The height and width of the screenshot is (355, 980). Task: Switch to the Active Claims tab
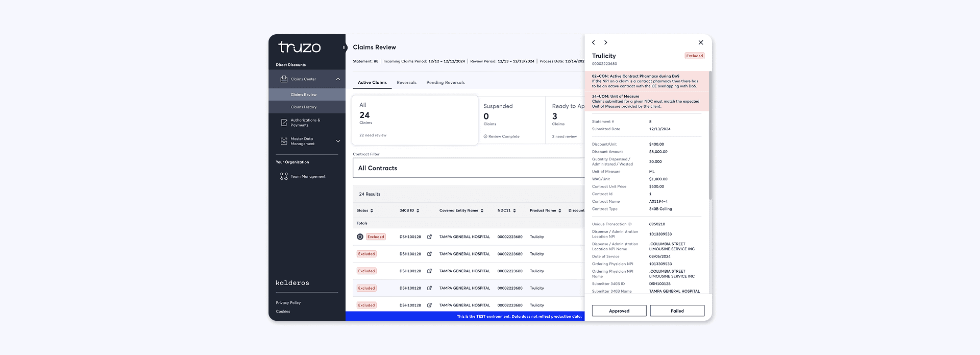[x=372, y=82]
